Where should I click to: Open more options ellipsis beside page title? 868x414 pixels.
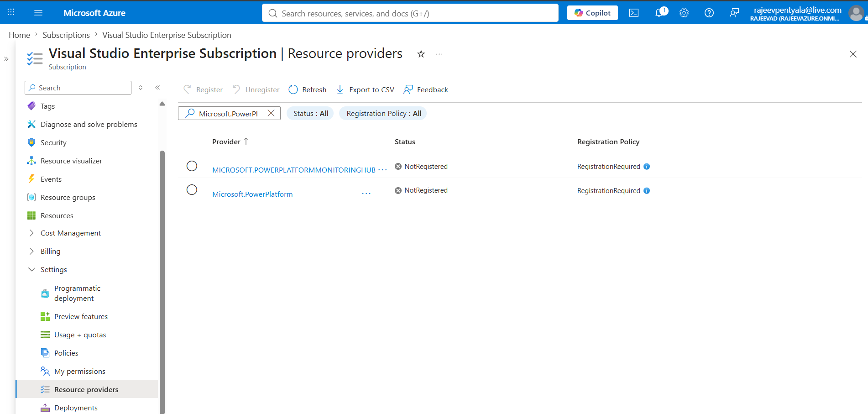[x=439, y=54]
